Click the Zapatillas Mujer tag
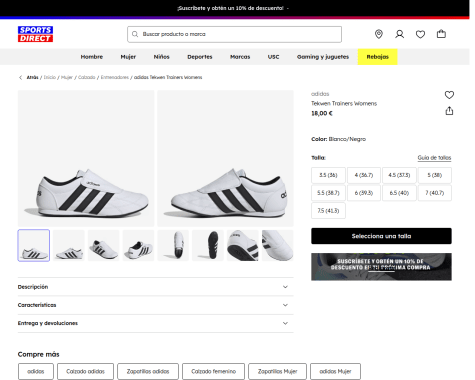Image resolution: width=475 pixels, height=380 pixels. point(277,371)
